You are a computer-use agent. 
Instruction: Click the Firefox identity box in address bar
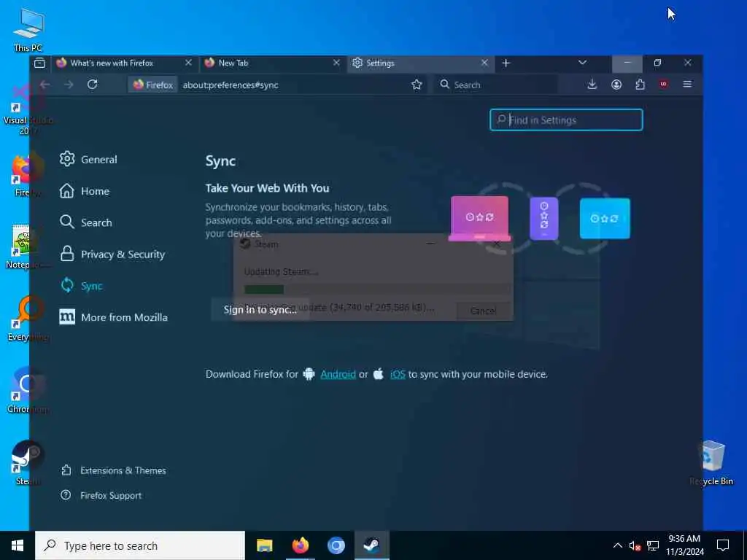pos(153,85)
